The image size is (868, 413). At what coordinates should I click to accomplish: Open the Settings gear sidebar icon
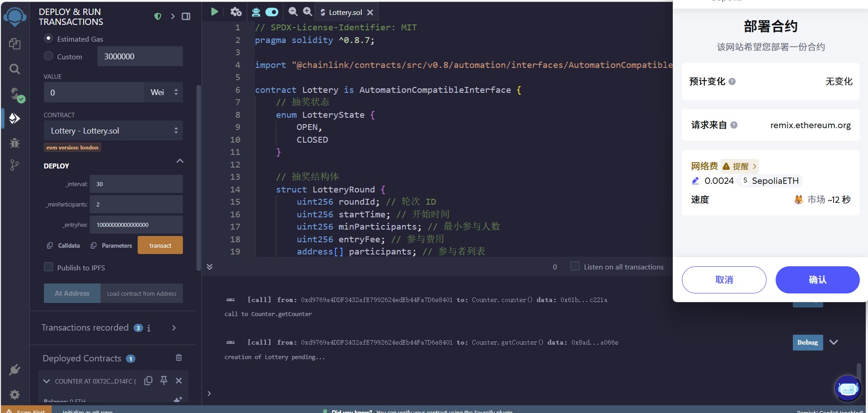click(14, 394)
